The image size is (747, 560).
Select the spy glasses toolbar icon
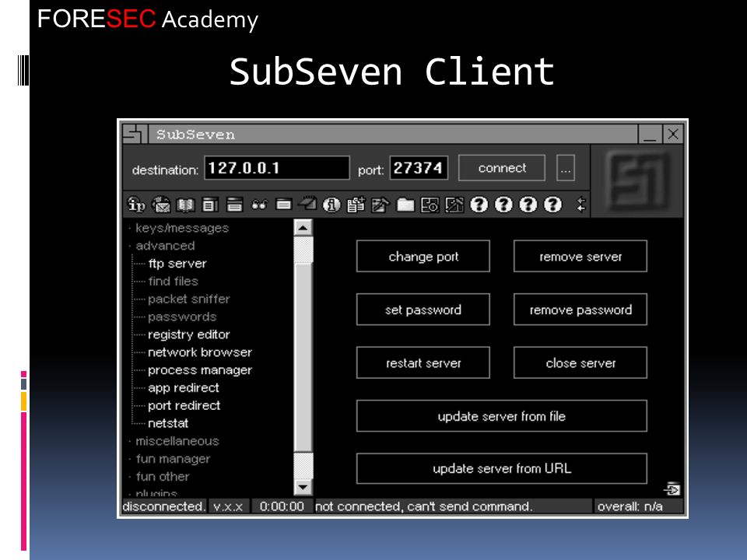pos(259,205)
